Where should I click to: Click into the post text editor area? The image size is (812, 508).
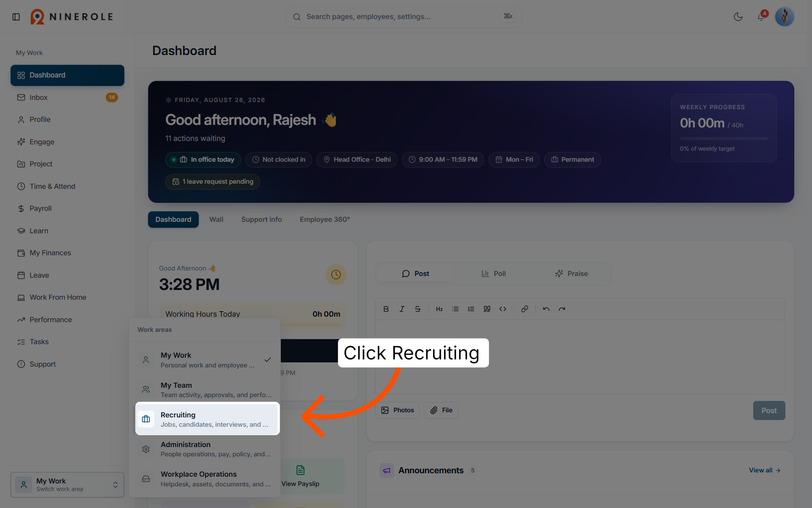coord(580,357)
